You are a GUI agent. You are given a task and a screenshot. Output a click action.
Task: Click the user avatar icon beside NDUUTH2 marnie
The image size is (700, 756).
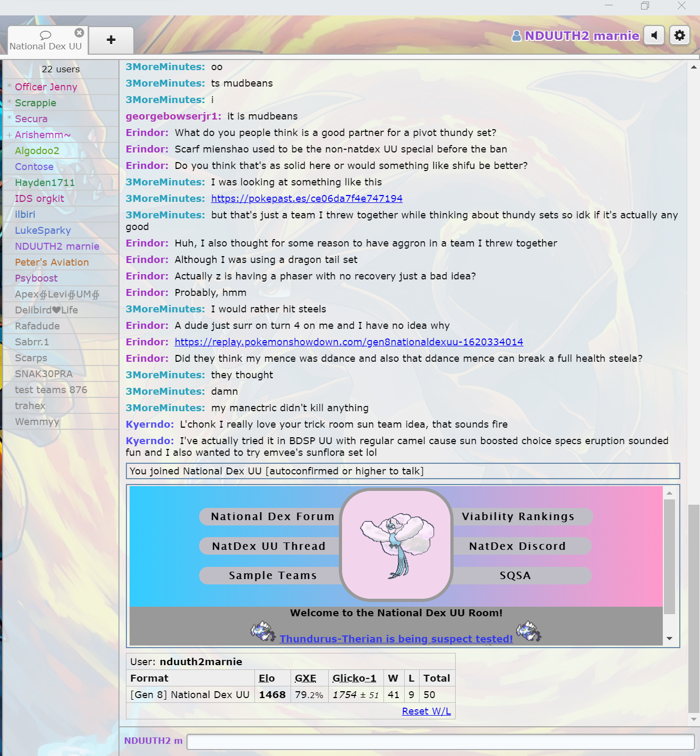516,36
